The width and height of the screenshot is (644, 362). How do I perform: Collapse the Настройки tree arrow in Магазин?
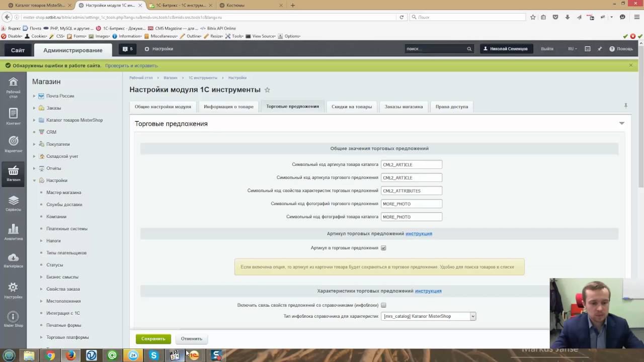click(x=34, y=180)
